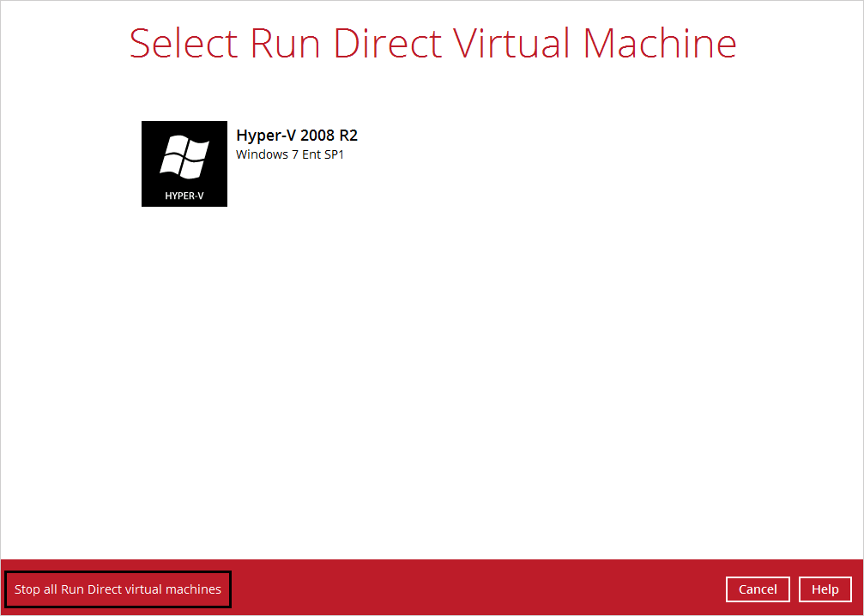Click the Hyper-V 2008 R2 machine name
This screenshot has width=864, height=616.
pos(296,136)
